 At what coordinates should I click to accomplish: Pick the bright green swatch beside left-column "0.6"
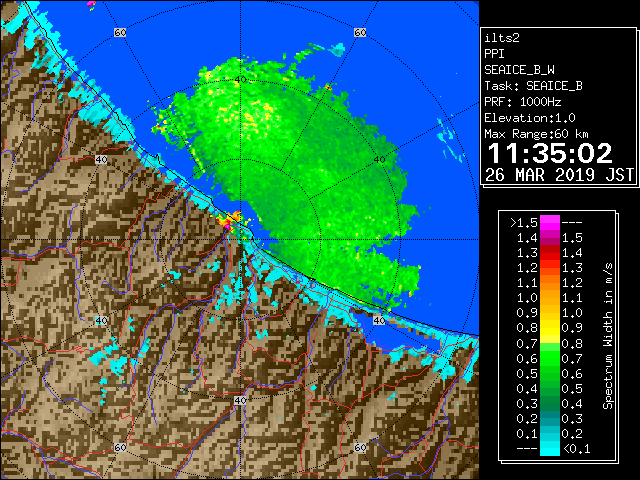point(550,358)
